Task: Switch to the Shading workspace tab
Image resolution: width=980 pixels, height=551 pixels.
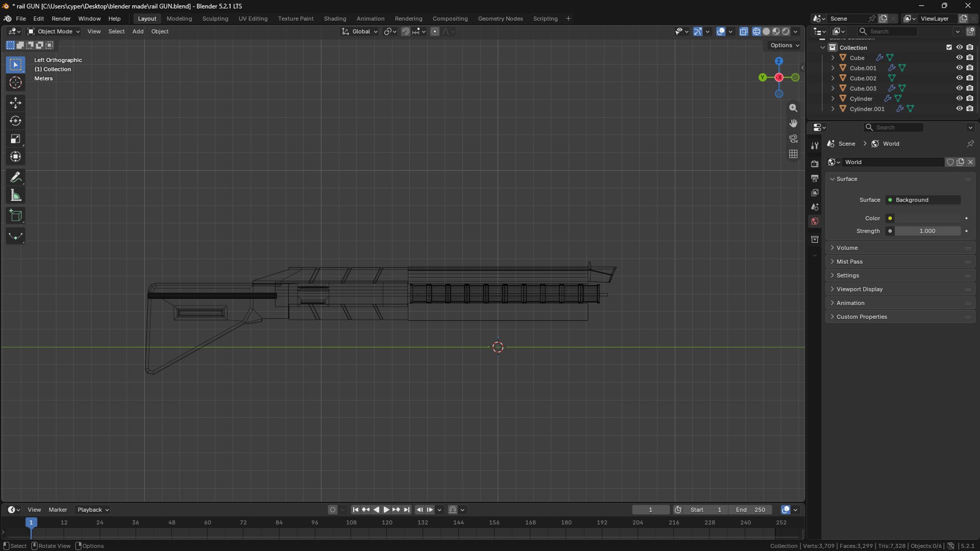Action: pyautogui.click(x=335, y=18)
